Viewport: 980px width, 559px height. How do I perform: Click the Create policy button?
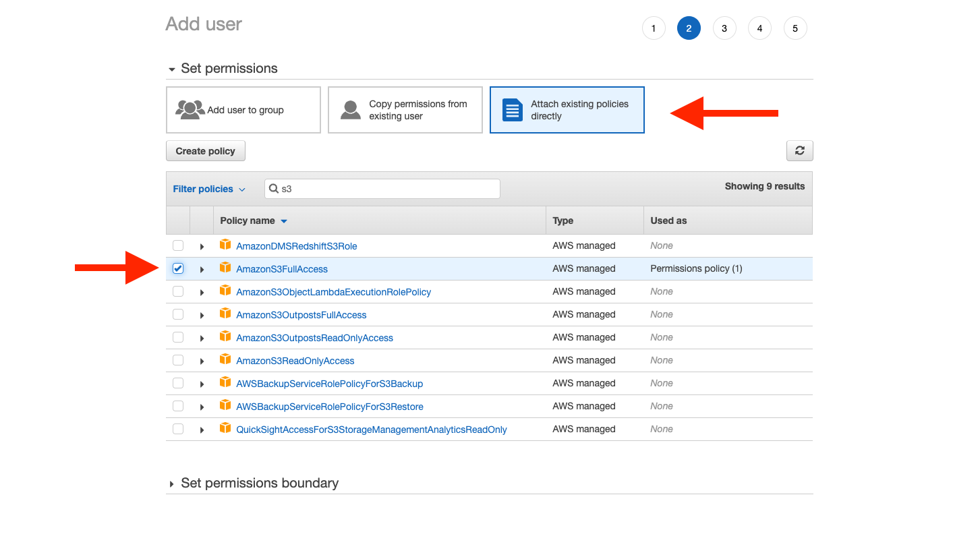pos(206,151)
